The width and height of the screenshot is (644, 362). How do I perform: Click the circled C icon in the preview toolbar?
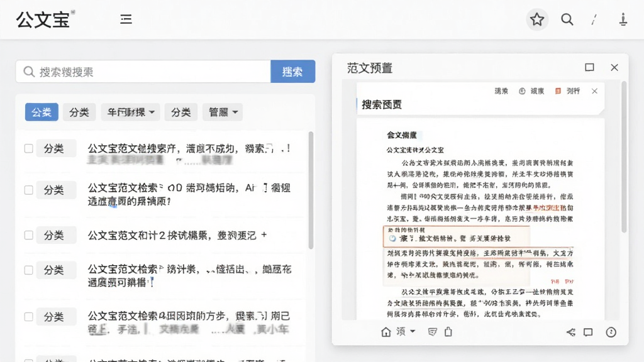[522, 91]
